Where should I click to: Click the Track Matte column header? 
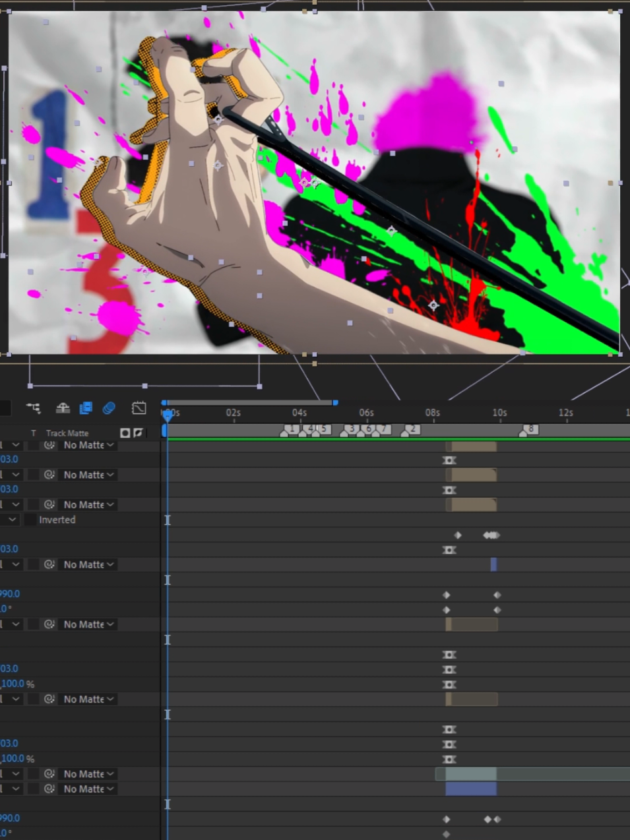coord(67,433)
